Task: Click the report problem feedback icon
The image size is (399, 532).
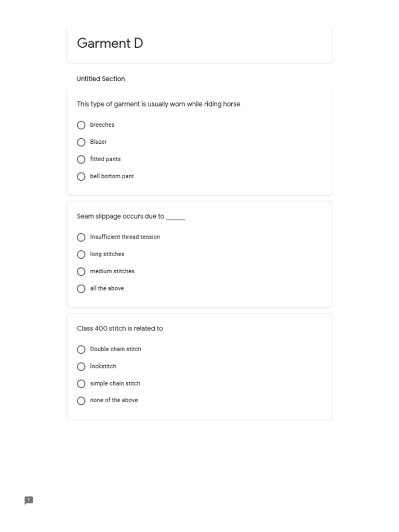Action: pyautogui.click(x=29, y=500)
